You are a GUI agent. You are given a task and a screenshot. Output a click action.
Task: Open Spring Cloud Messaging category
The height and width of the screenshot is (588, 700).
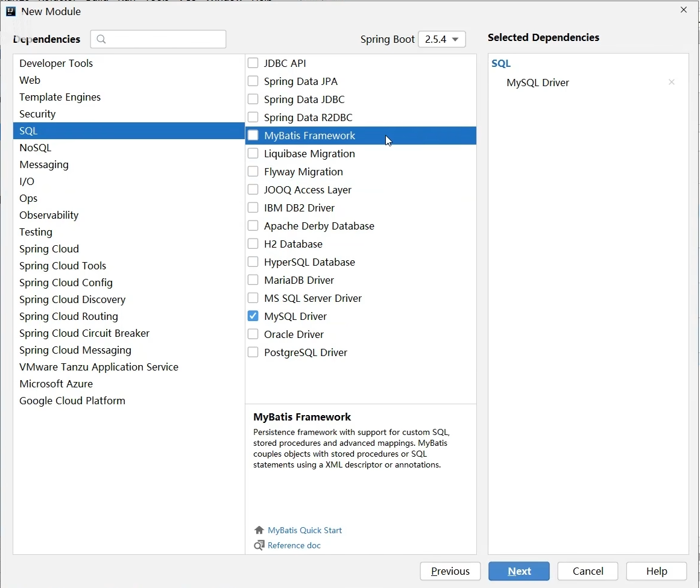point(128,350)
